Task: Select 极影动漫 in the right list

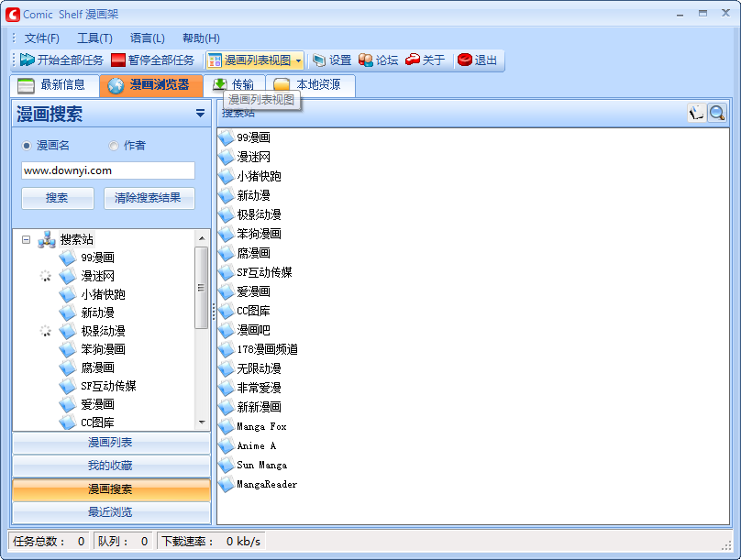Action: [x=259, y=214]
